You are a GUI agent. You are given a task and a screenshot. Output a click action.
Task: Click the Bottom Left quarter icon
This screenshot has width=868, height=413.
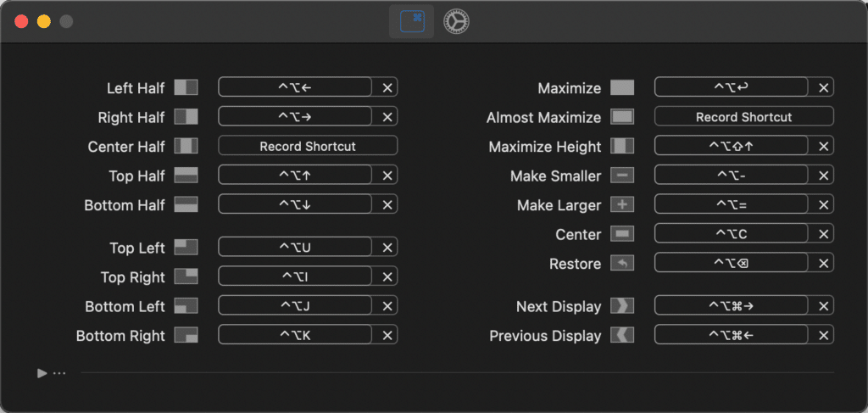click(x=186, y=306)
